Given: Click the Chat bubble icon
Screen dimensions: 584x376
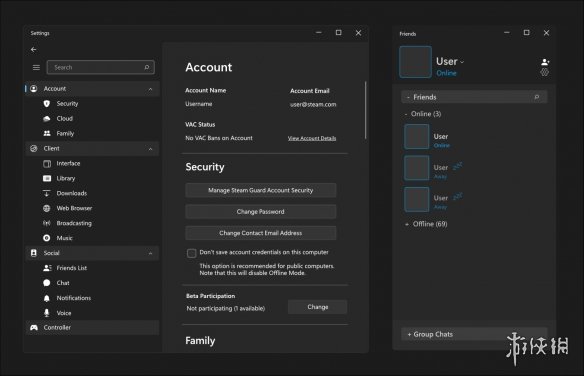Looking at the screenshot, I should [47, 283].
